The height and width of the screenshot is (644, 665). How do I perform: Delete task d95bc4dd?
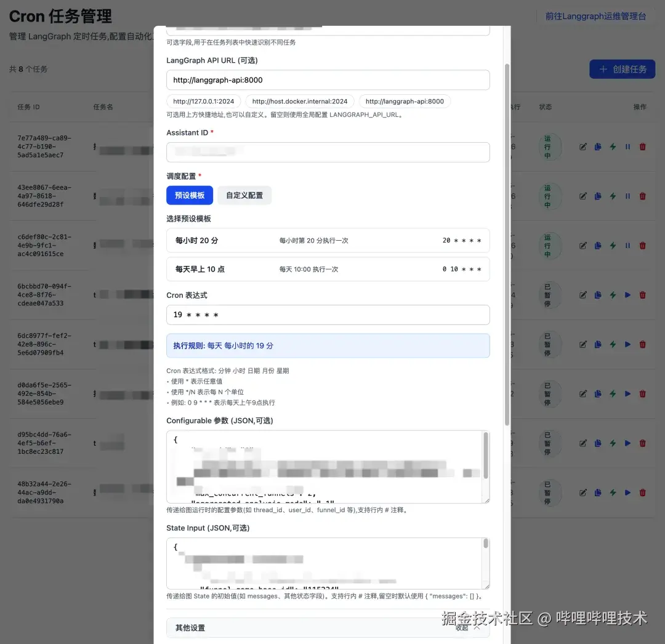[x=642, y=443]
